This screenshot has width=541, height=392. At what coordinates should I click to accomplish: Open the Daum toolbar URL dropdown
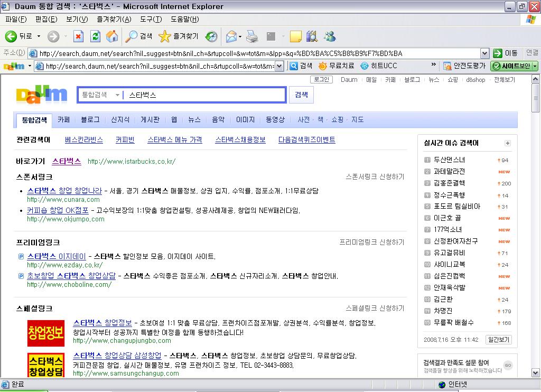279,66
